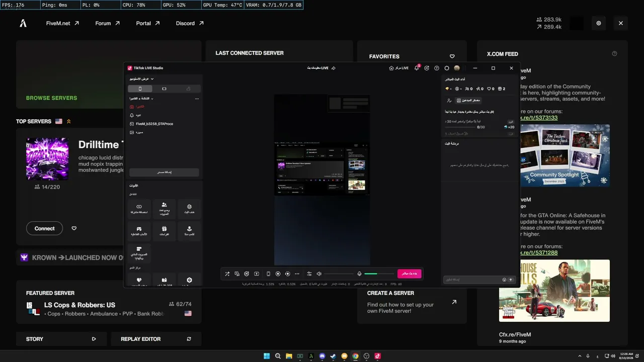Viewport: 644px width, 362px height.
Task: Launch the FiveM Story mode
Action: (61, 339)
